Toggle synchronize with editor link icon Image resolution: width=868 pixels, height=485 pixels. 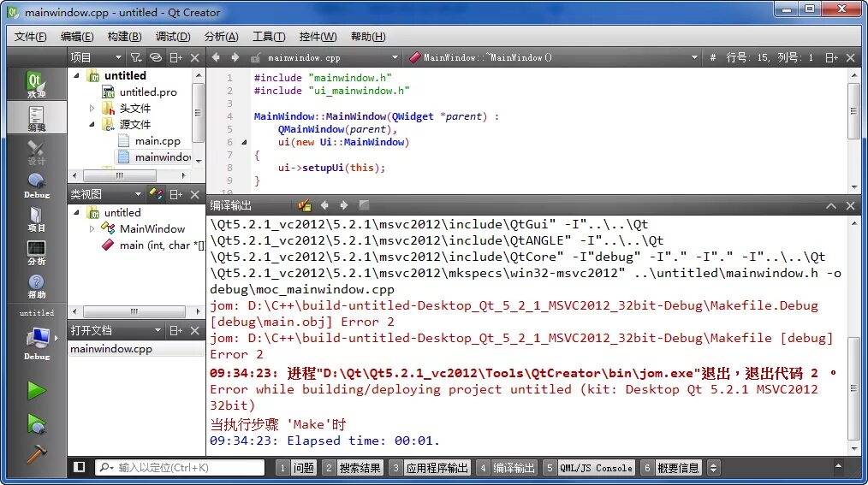click(156, 57)
